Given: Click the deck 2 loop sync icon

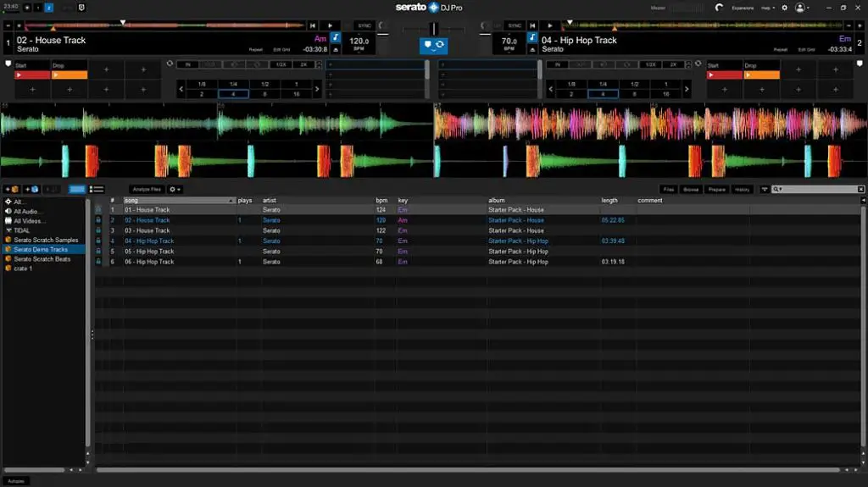Looking at the screenshot, I should click(698, 64).
